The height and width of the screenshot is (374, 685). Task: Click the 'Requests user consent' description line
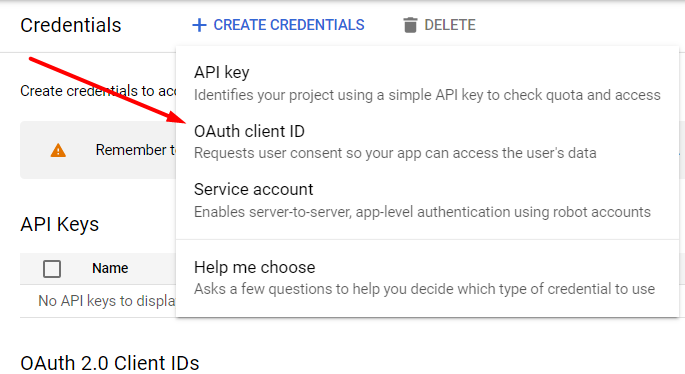pyautogui.click(x=395, y=153)
